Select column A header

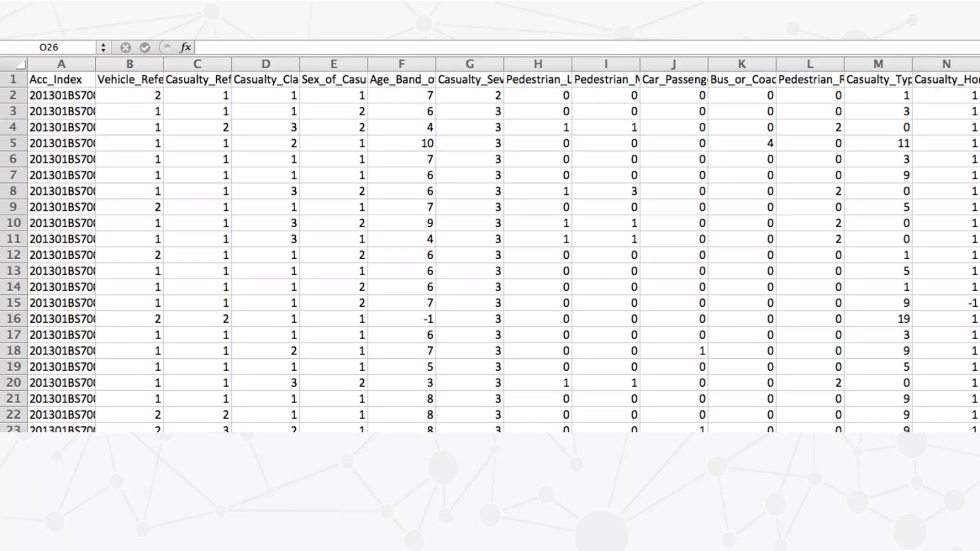pos(61,64)
